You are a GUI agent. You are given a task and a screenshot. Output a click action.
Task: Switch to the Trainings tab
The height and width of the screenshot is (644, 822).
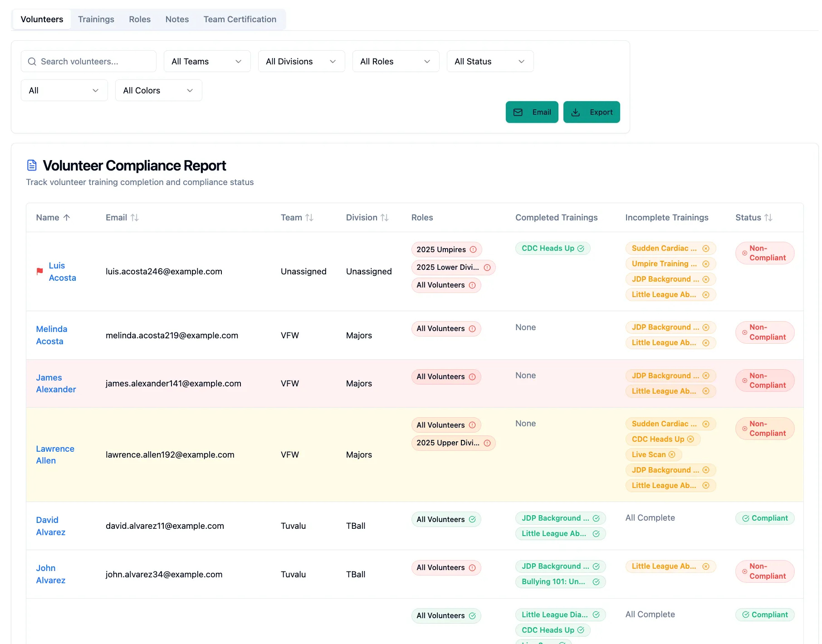[x=96, y=20]
